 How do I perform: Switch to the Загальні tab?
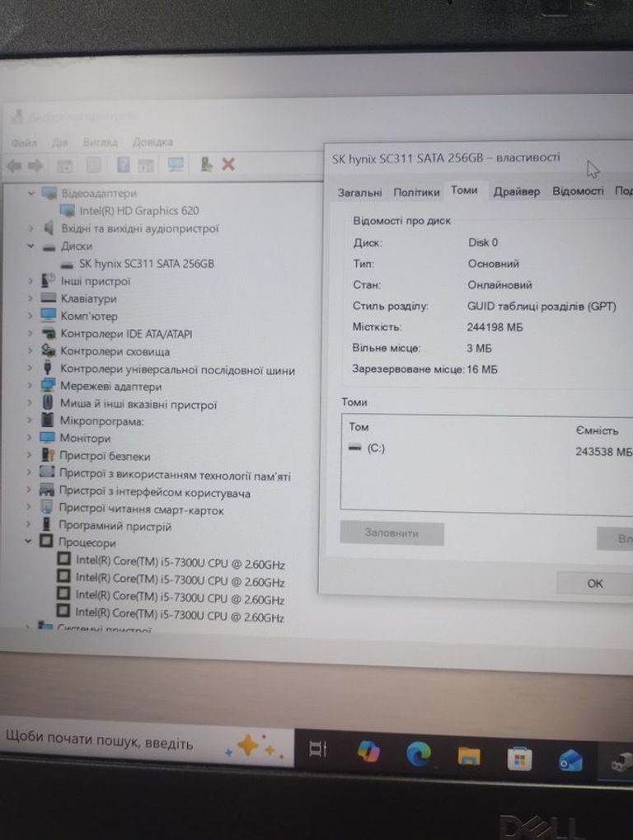[359, 192]
